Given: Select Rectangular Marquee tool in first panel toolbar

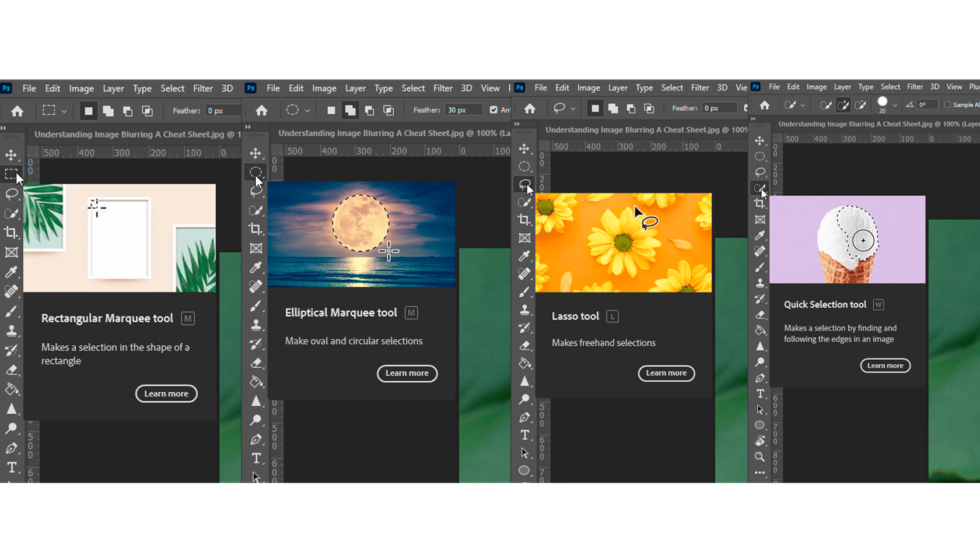Looking at the screenshot, I should (x=11, y=174).
